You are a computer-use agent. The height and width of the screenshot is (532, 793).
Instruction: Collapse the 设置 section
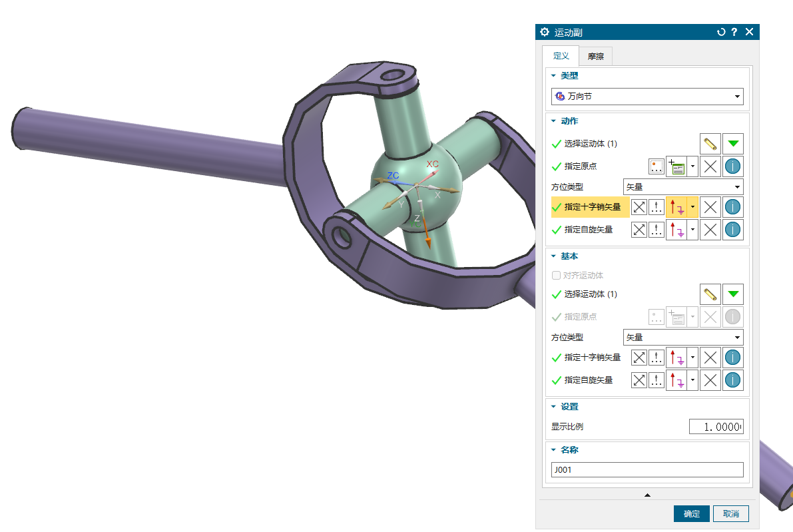pyautogui.click(x=553, y=407)
